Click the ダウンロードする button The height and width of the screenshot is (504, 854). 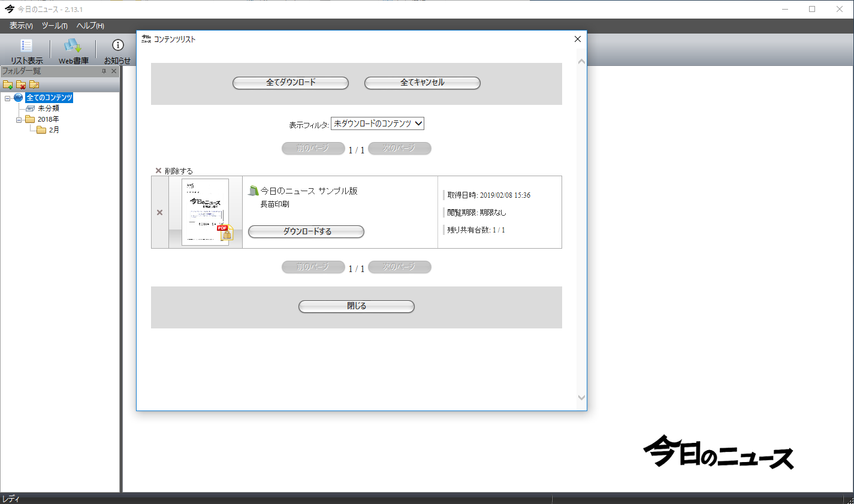click(x=306, y=231)
